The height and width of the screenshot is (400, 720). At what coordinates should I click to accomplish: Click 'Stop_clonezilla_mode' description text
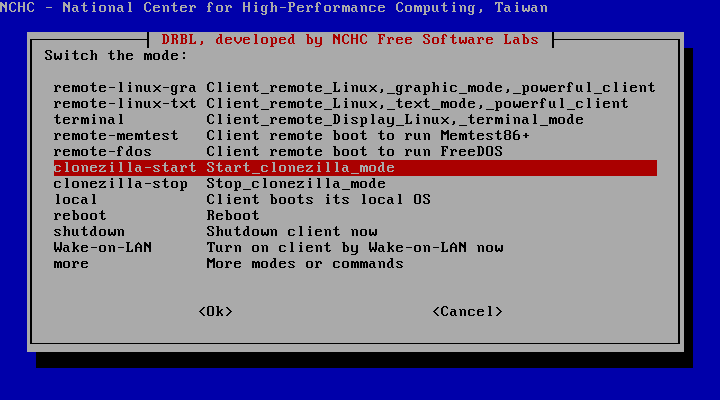click(x=296, y=184)
